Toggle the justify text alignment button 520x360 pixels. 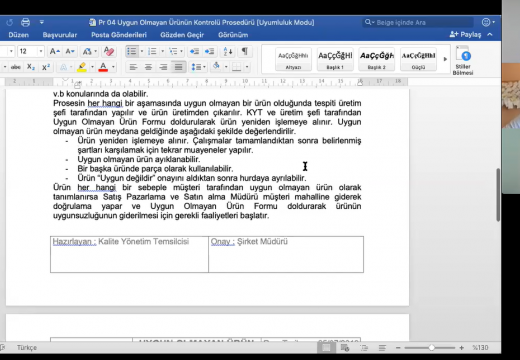point(178,67)
